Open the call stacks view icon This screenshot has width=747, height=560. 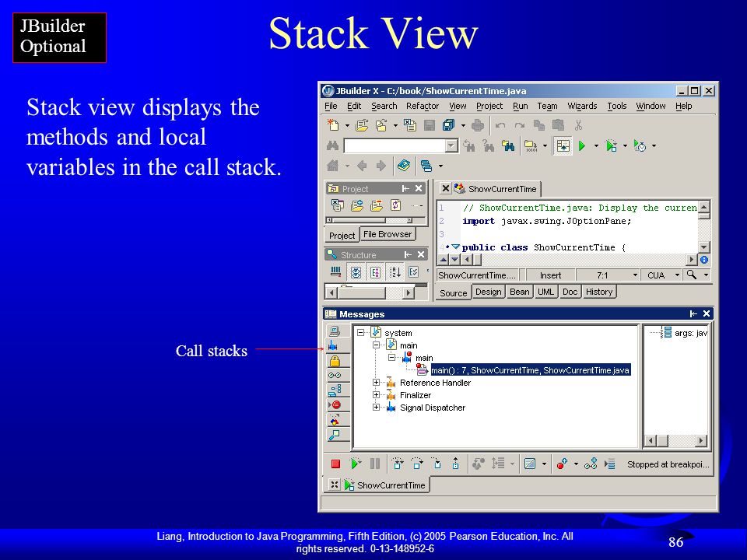tap(334, 346)
